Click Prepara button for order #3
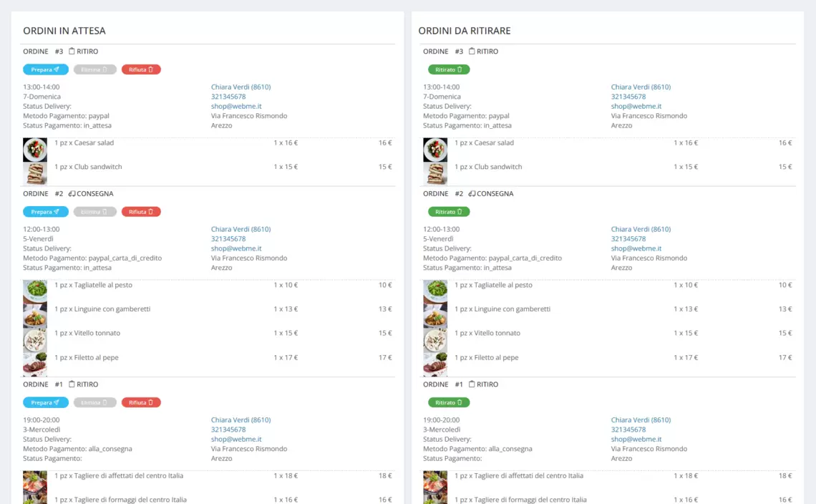 [x=45, y=69]
